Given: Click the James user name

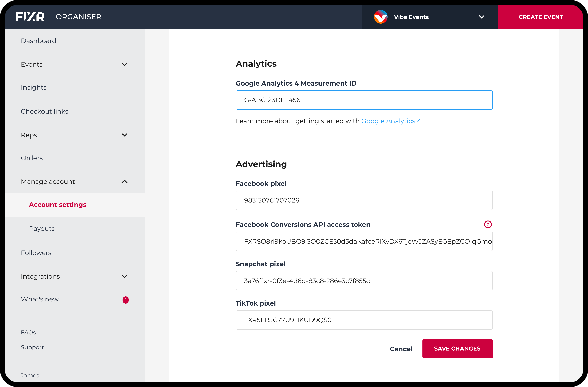Looking at the screenshot, I should pyautogui.click(x=30, y=375).
